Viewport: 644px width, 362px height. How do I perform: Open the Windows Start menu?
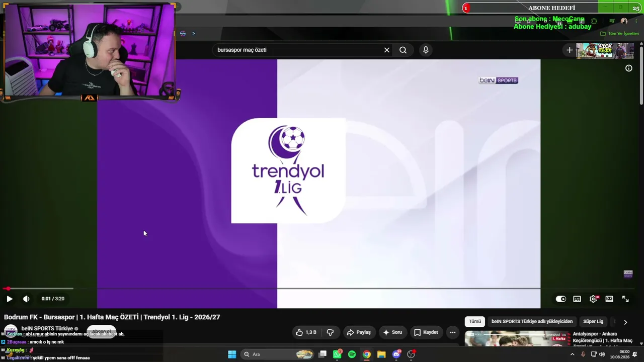[x=232, y=354]
